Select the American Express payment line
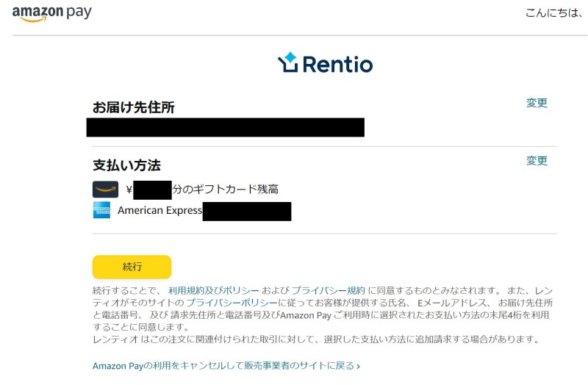The width and height of the screenshot is (588, 385). [192, 211]
